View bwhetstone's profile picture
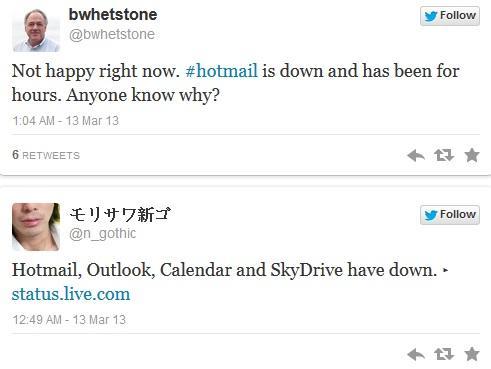 36,30
